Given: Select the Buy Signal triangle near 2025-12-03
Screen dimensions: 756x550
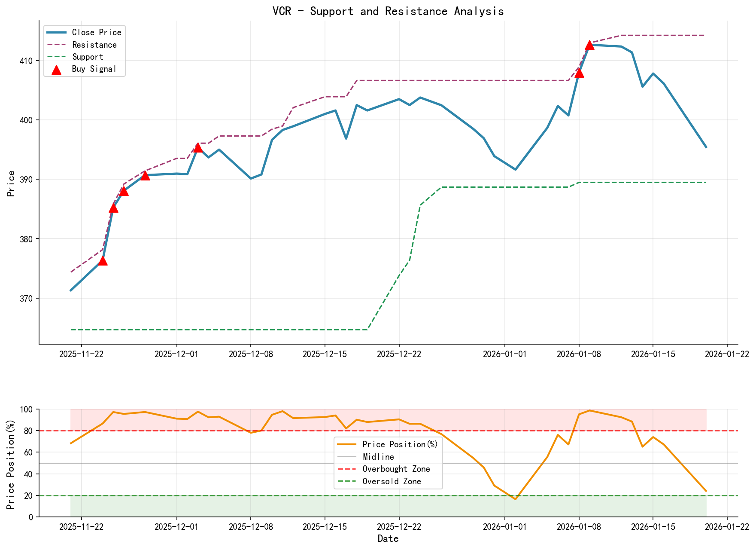Looking at the screenshot, I should (199, 148).
